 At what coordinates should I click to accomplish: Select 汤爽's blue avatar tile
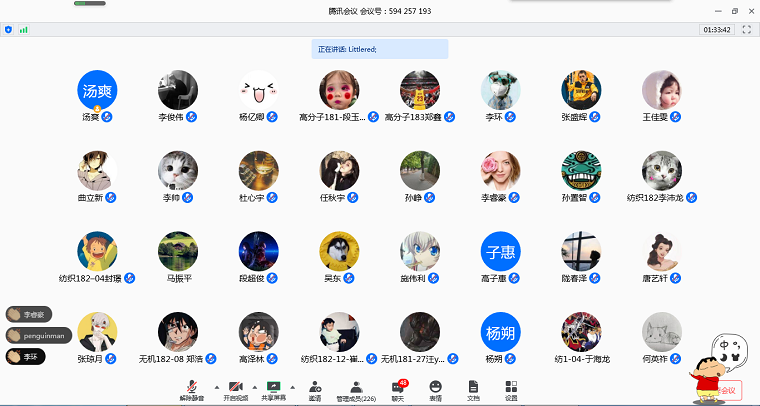click(x=98, y=89)
